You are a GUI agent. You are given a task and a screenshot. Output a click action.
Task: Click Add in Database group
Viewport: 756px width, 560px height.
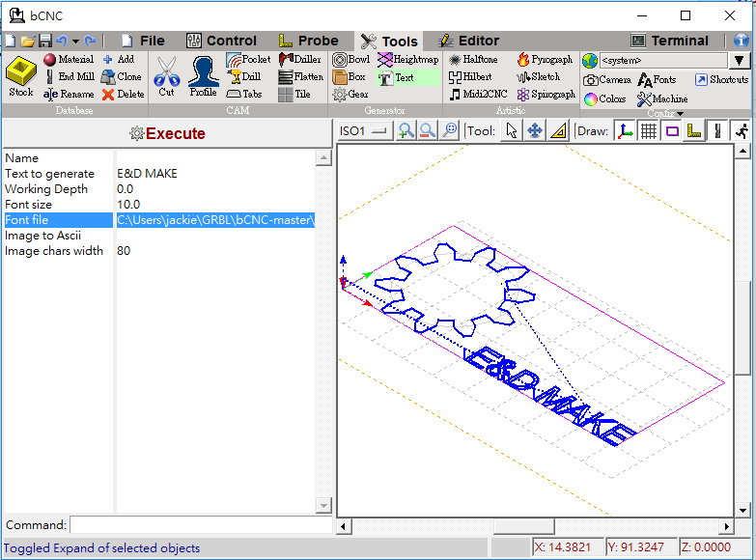119,59
